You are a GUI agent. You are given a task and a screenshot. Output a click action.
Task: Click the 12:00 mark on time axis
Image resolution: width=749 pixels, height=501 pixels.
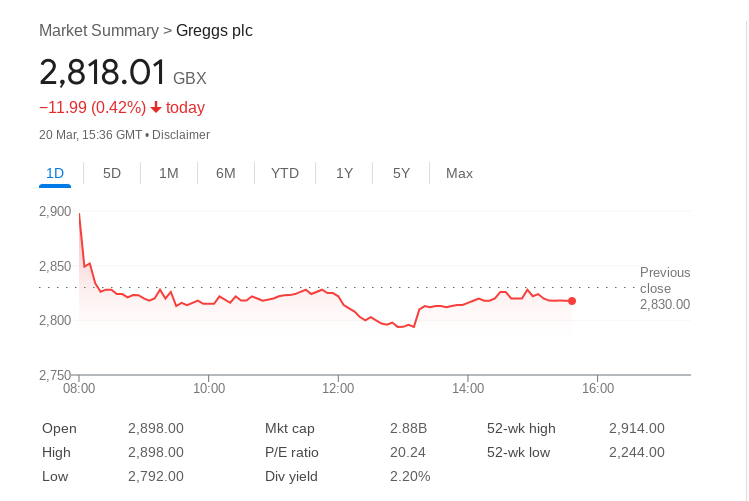click(338, 388)
